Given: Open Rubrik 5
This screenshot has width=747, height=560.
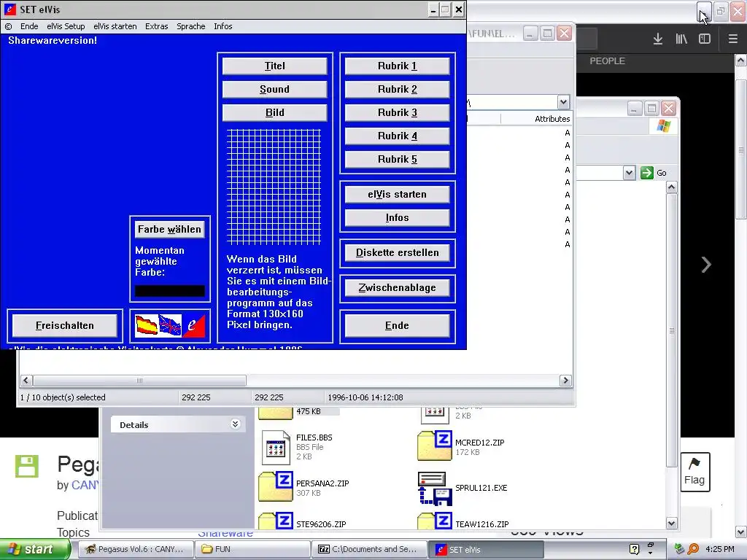Looking at the screenshot, I should (397, 159).
